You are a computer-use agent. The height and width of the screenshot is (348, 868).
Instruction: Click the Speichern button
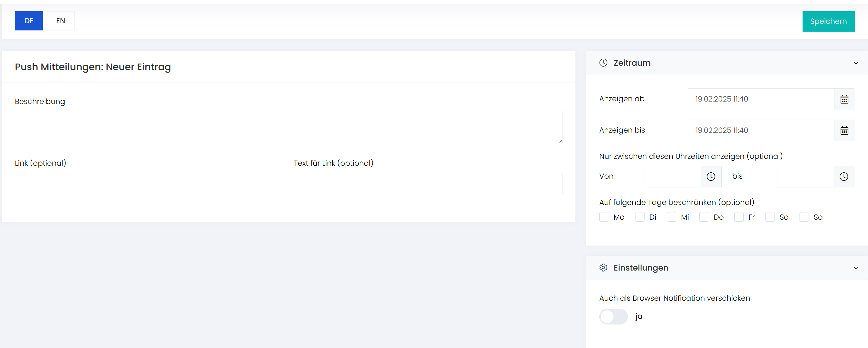tap(828, 21)
